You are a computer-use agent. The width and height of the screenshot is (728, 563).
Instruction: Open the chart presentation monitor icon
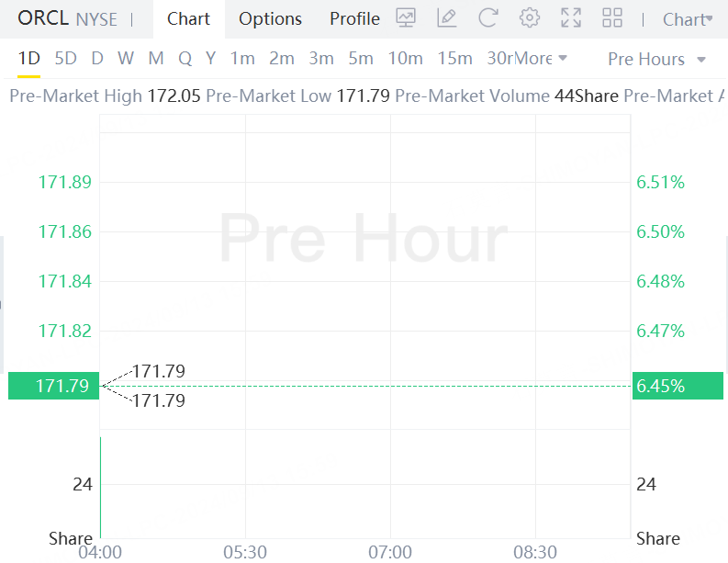[x=406, y=18]
